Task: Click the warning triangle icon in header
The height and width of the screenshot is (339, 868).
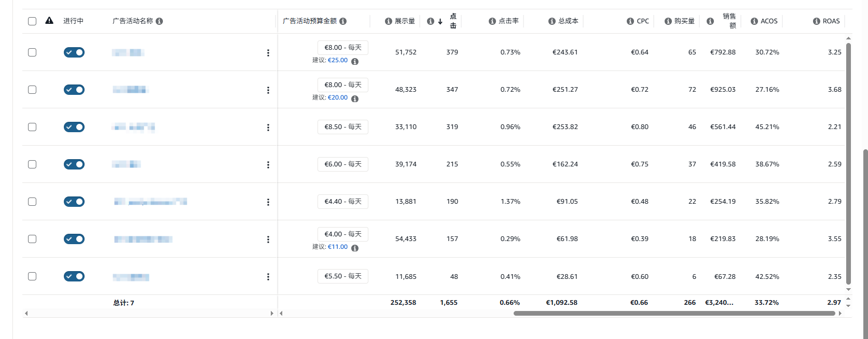Action: point(49,21)
